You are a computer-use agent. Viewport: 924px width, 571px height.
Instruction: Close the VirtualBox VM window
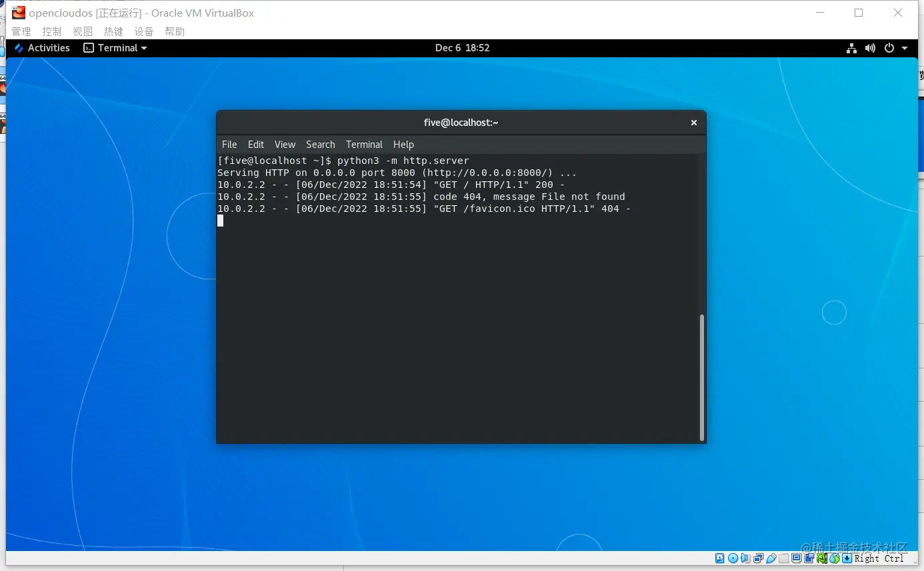(898, 13)
